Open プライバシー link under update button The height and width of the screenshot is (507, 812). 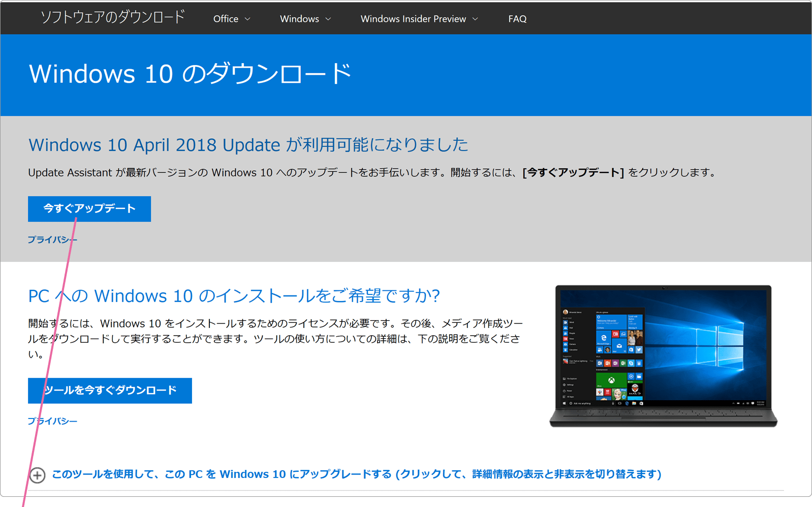point(52,240)
